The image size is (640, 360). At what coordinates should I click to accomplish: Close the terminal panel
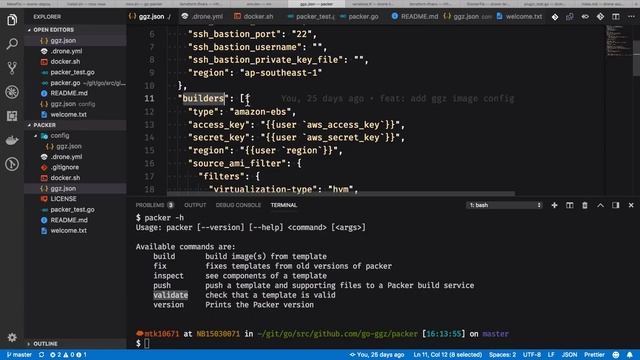[631, 205]
